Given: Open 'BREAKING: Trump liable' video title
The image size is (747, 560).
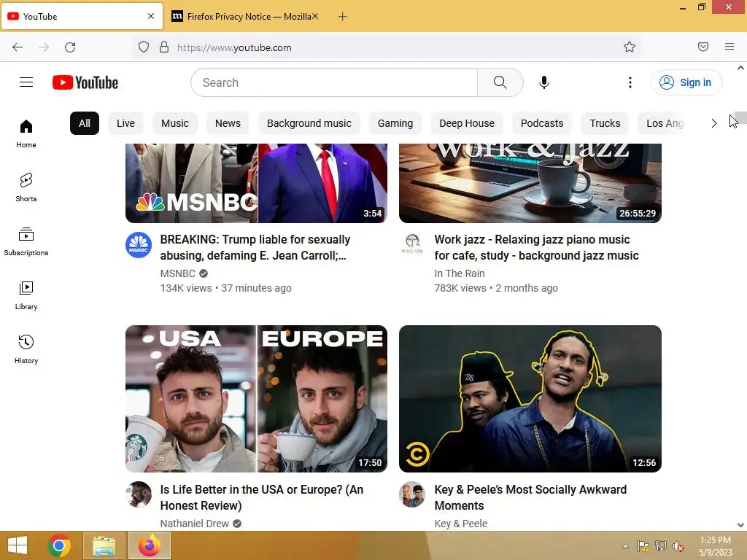Looking at the screenshot, I should pos(255,248).
